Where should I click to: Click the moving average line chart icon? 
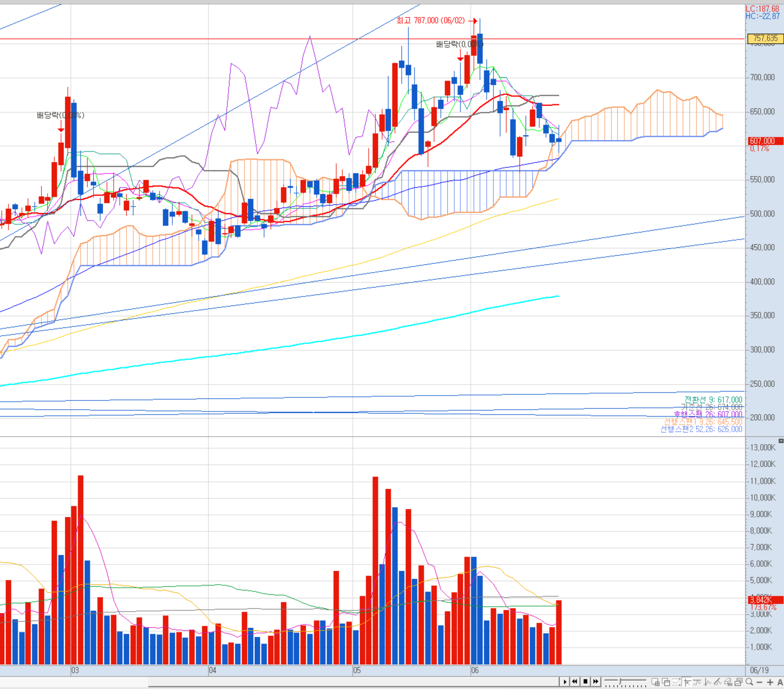coord(697,682)
